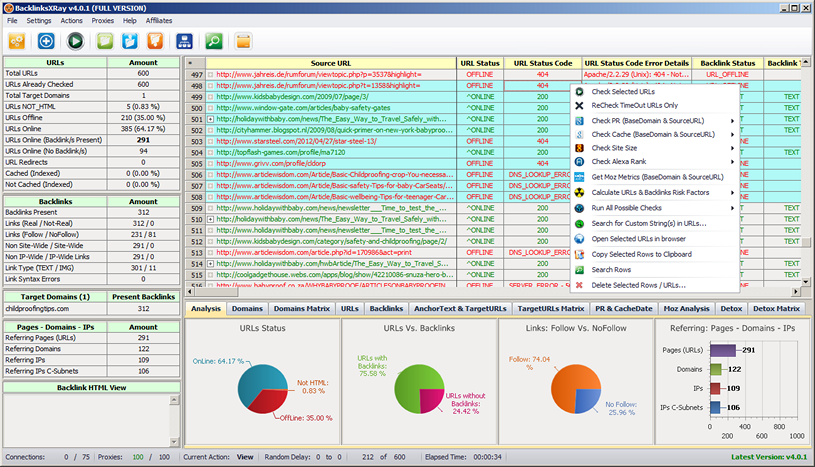Tick checkbox for row 503 starsteel.com URL
This screenshot has width=815, height=467.
point(211,141)
